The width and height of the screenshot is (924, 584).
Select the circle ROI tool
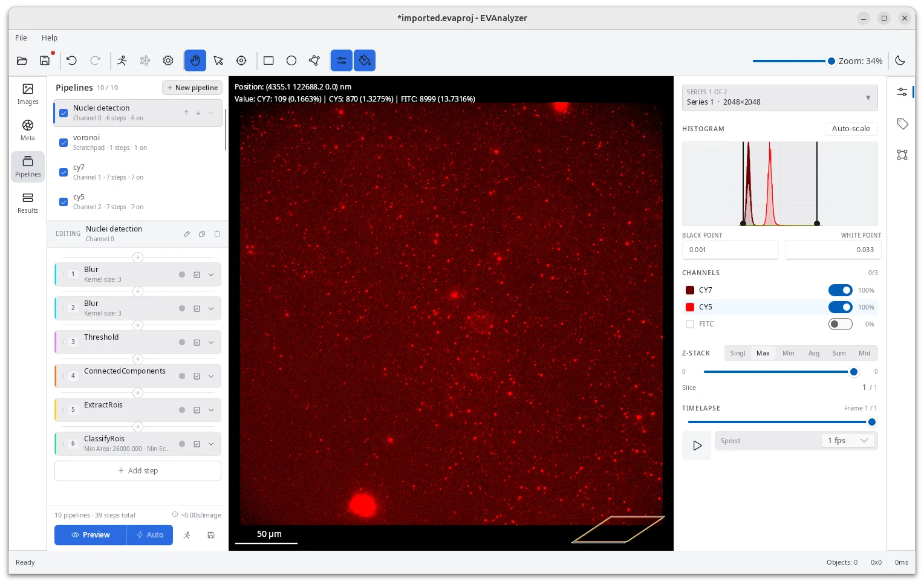click(x=291, y=60)
